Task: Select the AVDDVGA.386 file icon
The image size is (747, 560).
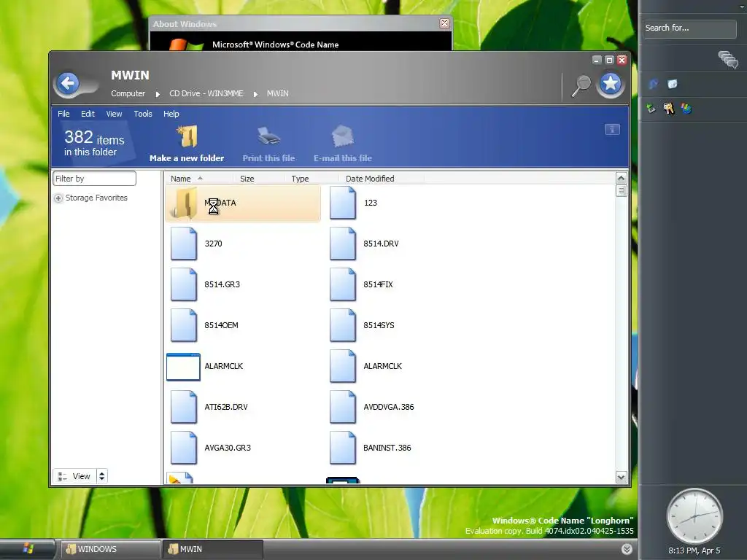Action: [343, 407]
